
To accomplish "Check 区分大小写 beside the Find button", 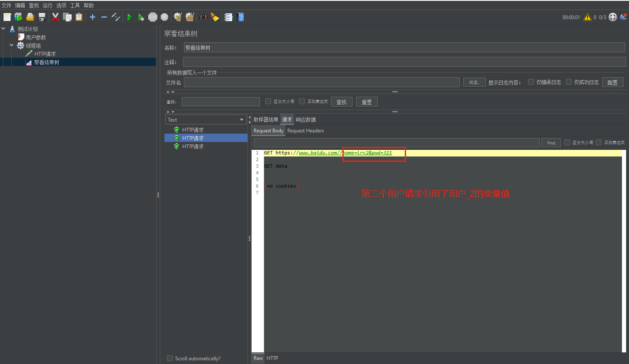I will coord(567,142).
